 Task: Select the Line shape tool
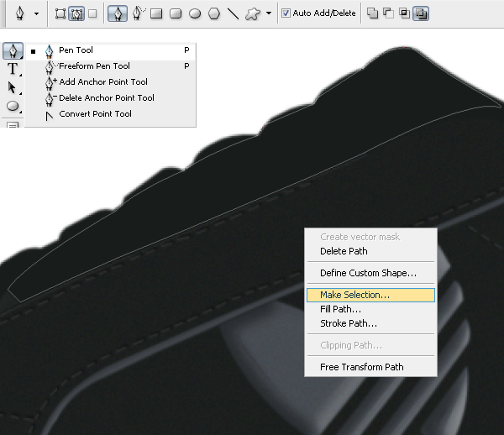coord(233,13)
